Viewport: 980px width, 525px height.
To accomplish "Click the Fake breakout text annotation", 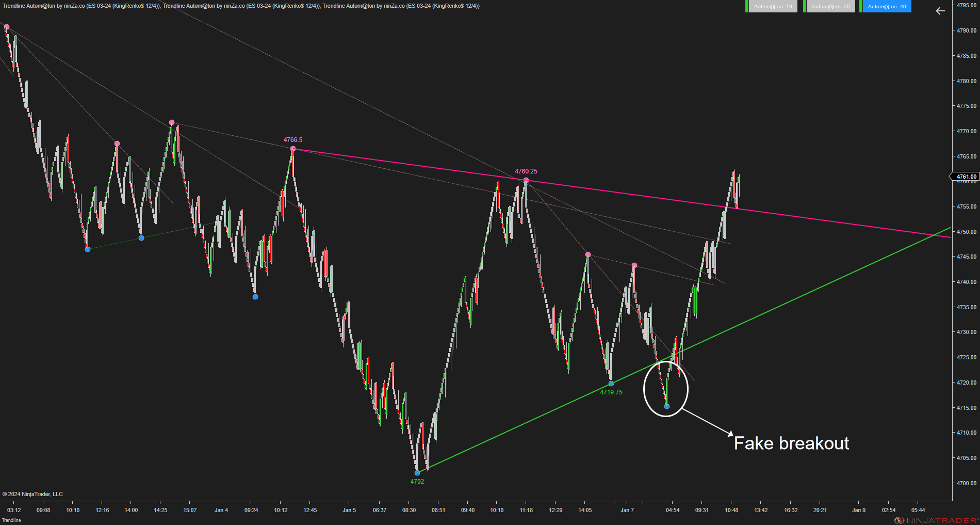I will click(791, 443).
